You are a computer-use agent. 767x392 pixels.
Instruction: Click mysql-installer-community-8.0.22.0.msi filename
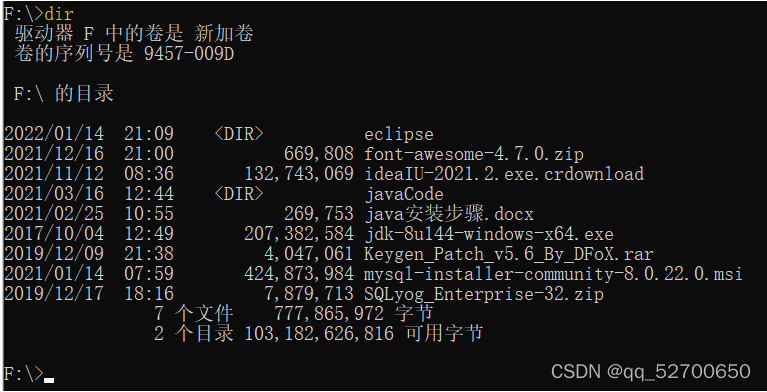[x=553, y=274]
